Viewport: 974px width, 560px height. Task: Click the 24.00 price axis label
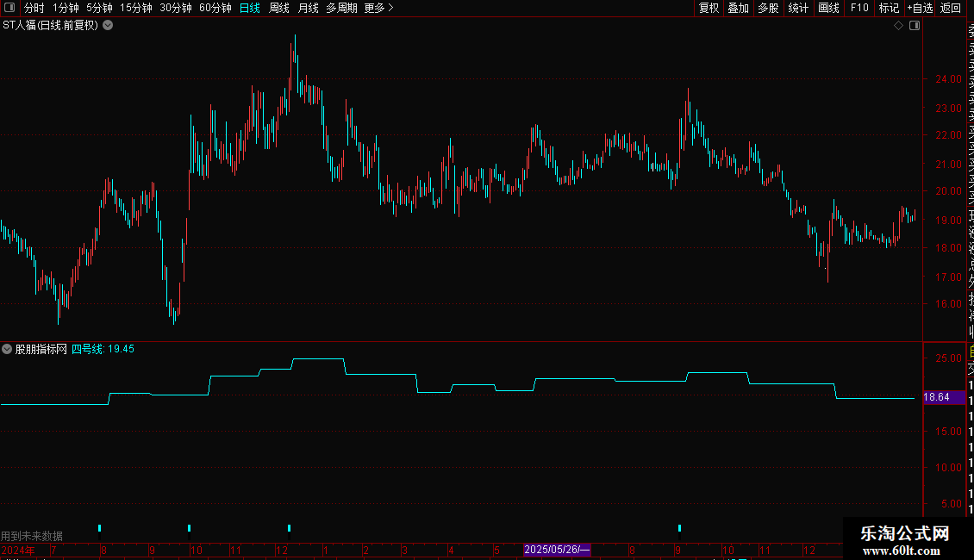pos(948,79)
